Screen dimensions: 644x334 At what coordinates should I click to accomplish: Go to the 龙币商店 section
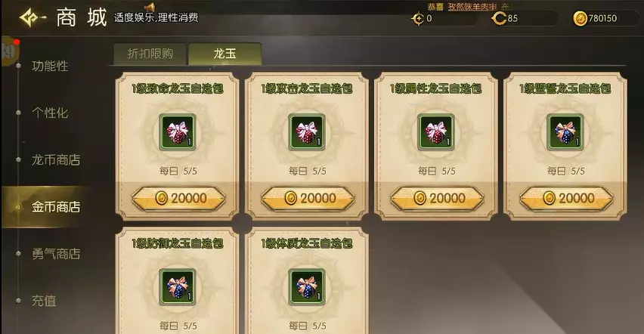(x=56, y=159)
